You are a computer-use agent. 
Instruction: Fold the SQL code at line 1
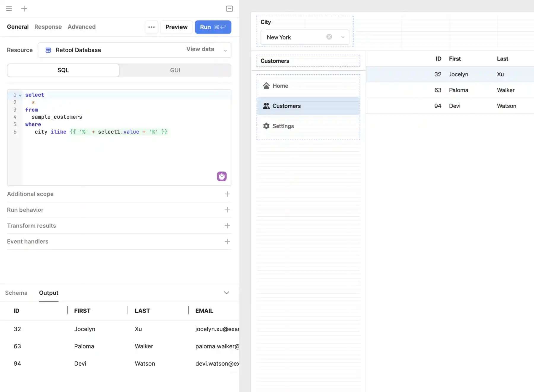click(x=20, y=95)
